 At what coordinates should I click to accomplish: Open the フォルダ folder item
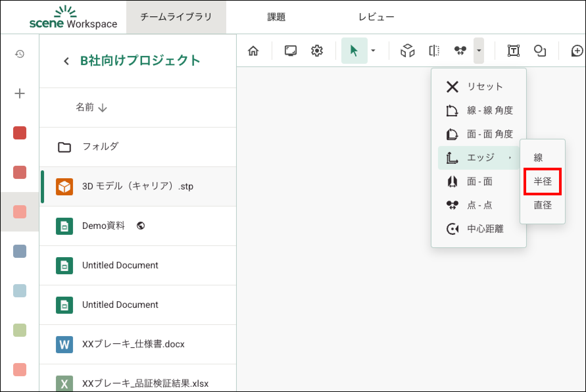(x=100, y=147)
